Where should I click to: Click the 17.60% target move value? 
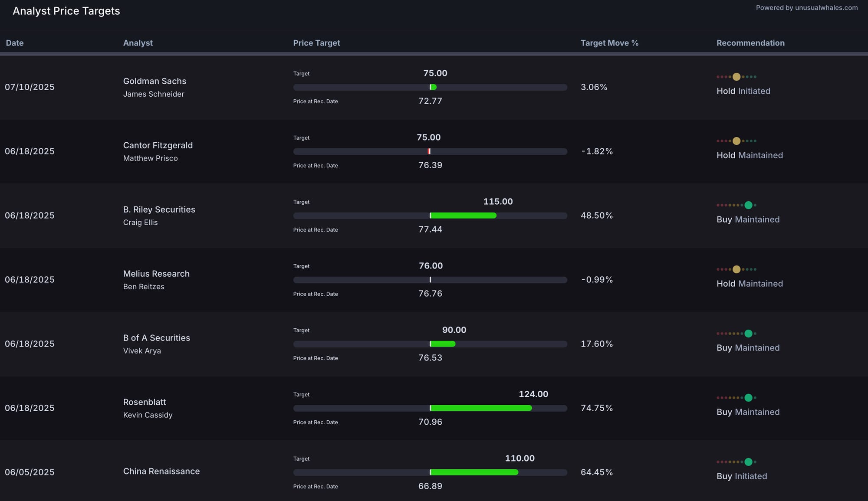(597, 344)
